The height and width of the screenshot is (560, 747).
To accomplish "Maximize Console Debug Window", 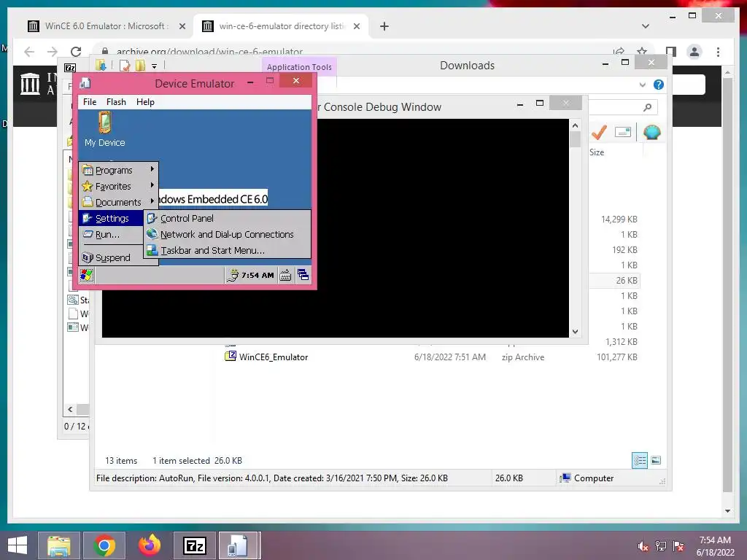I will click(x=540, y=103).
